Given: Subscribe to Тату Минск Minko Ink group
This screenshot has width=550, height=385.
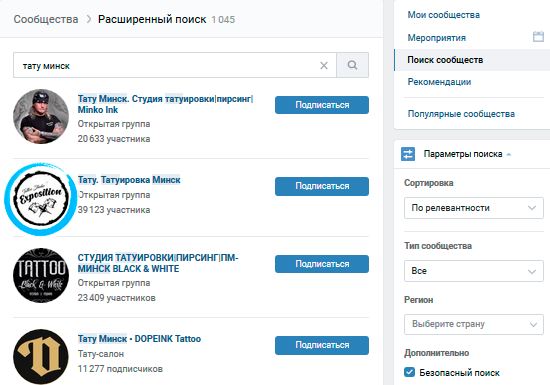Looking at the screenshot, I should point(322,105).
